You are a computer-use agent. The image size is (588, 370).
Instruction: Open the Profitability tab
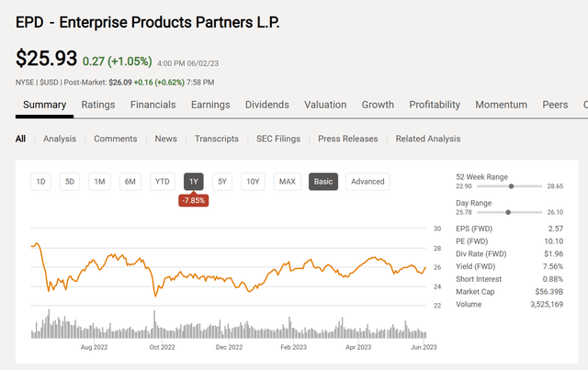435,105
